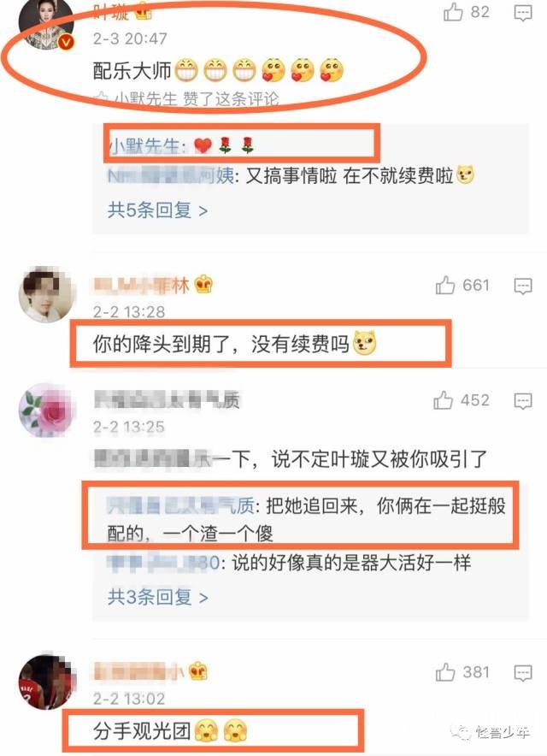Open rose flower avatar profile
The width and height of the screenshot is (547, 756).
(x=47, y=410)
